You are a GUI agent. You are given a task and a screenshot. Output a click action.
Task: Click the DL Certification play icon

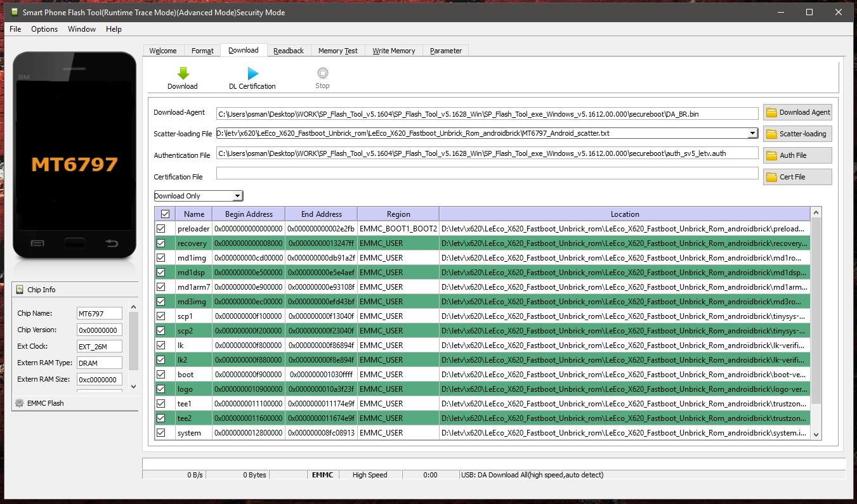[252, 74]
